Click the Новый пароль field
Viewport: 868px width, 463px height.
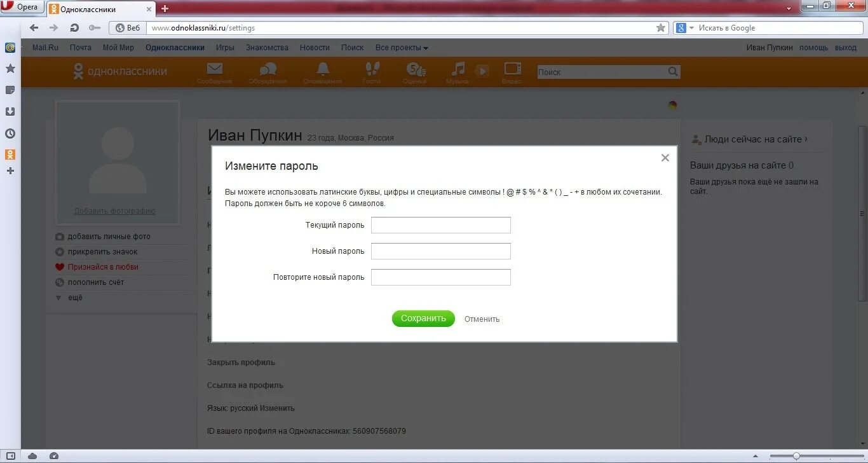[x=441, y=251]
